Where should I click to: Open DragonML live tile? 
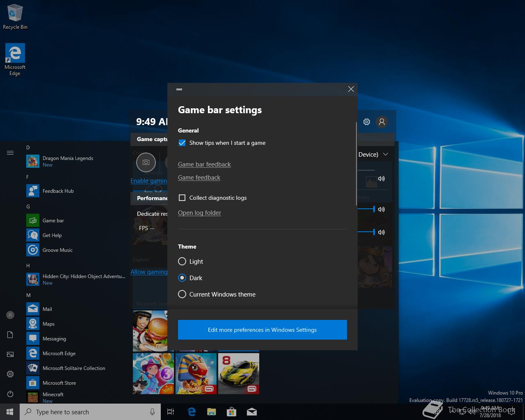point(196,374)
